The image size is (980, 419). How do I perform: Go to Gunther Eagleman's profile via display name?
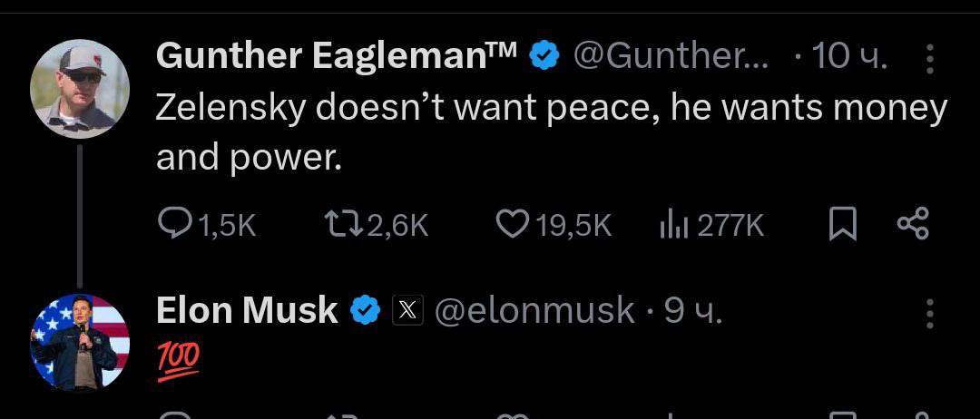tap(336, 57)
